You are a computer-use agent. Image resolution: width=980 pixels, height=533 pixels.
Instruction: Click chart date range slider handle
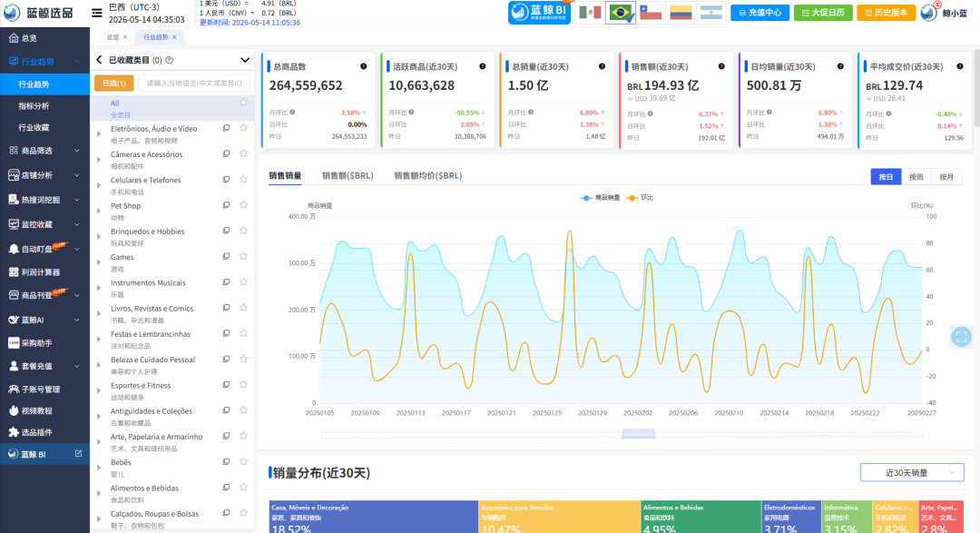(638, 434)
